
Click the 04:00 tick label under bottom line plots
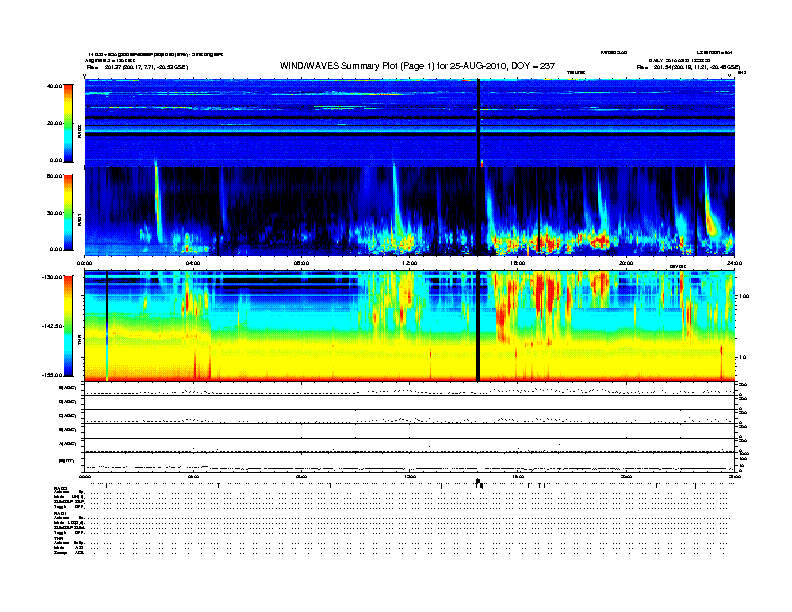click(x=193, y=476)
